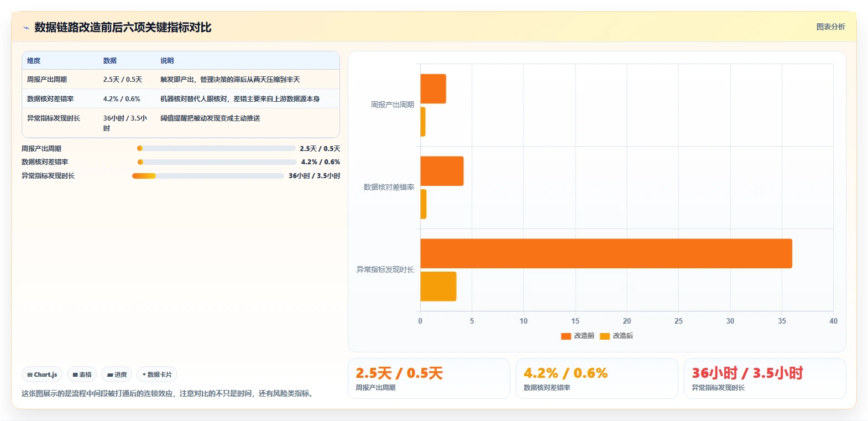Click the 异常指标发现时长 chart axis label

[x=385, y=269]
